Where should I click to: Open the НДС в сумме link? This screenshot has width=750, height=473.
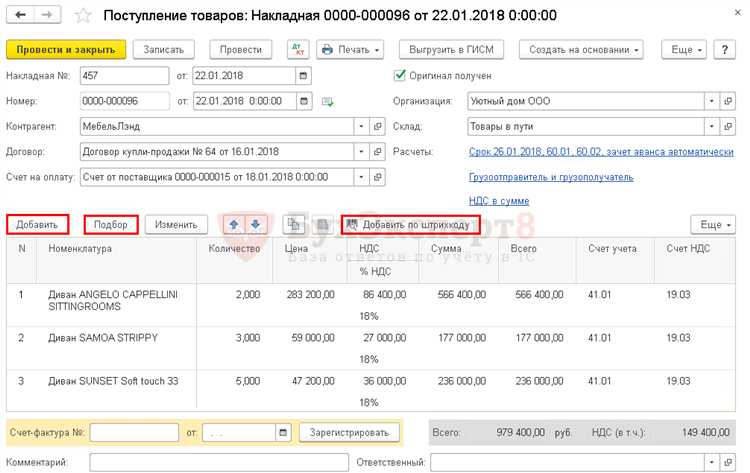[x=499, y=201]
